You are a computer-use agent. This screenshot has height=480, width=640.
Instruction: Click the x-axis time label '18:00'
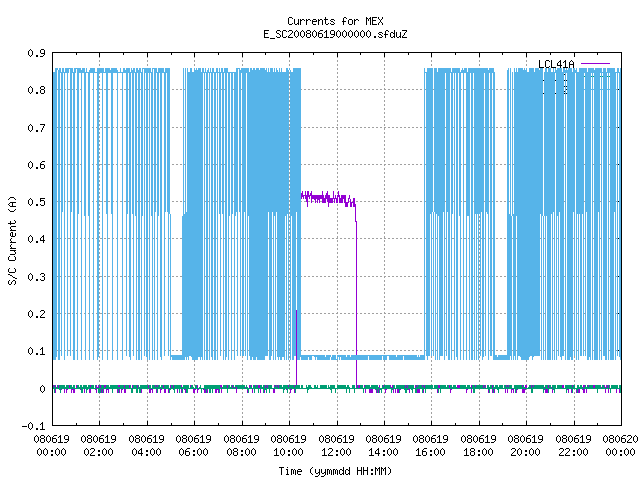click(478, 452)
